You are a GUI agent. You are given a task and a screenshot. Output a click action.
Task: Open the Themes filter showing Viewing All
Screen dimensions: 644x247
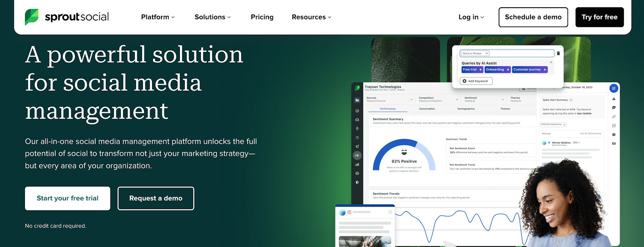[521, 99]
